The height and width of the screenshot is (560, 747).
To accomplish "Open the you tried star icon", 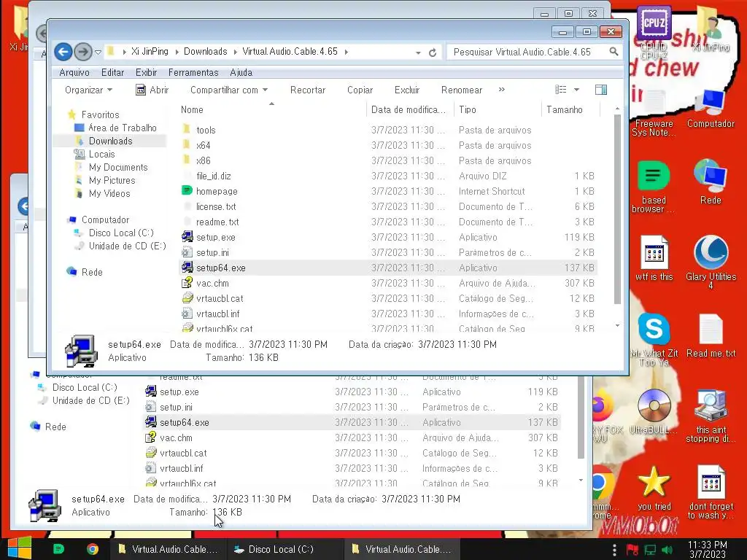I will (x=654, y=488).
